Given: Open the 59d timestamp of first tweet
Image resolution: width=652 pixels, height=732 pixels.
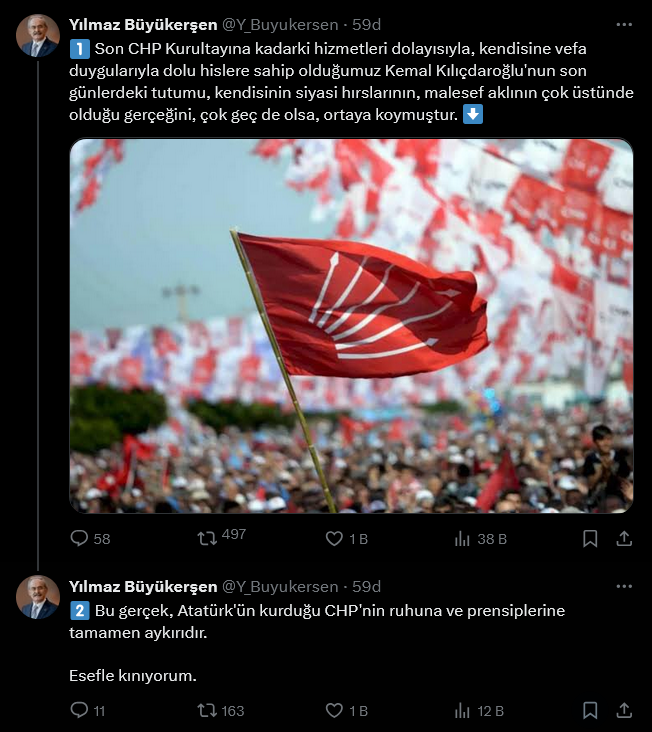Looking at the screenshot, I should coord(366,25).
